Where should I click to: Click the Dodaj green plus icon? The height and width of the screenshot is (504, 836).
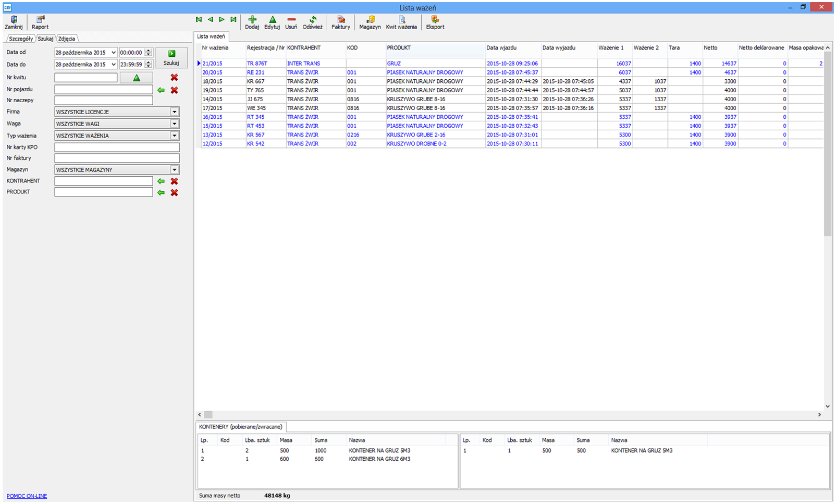252,20
